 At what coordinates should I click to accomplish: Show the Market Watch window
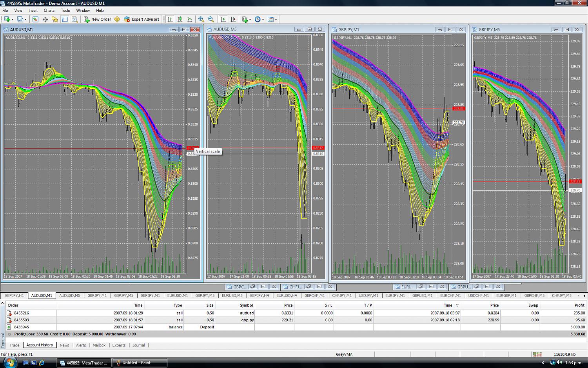[x=35, y=19]
